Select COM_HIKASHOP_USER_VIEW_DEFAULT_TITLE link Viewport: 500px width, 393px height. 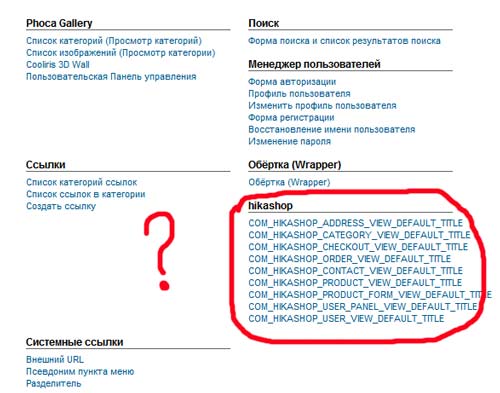[x=346, y=319]
